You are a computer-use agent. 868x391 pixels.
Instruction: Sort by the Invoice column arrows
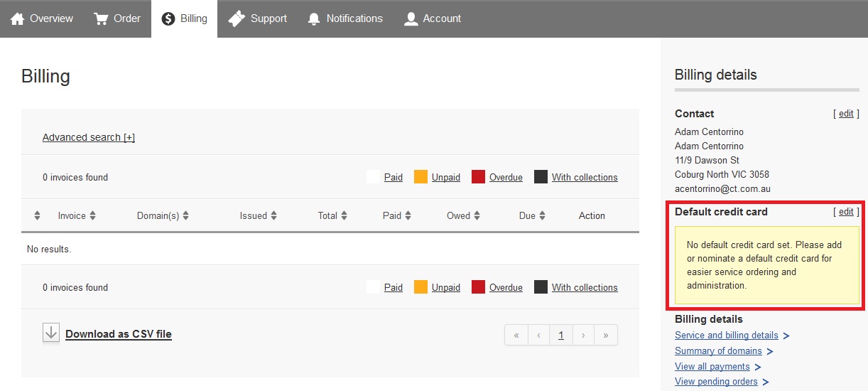(92, 215)
